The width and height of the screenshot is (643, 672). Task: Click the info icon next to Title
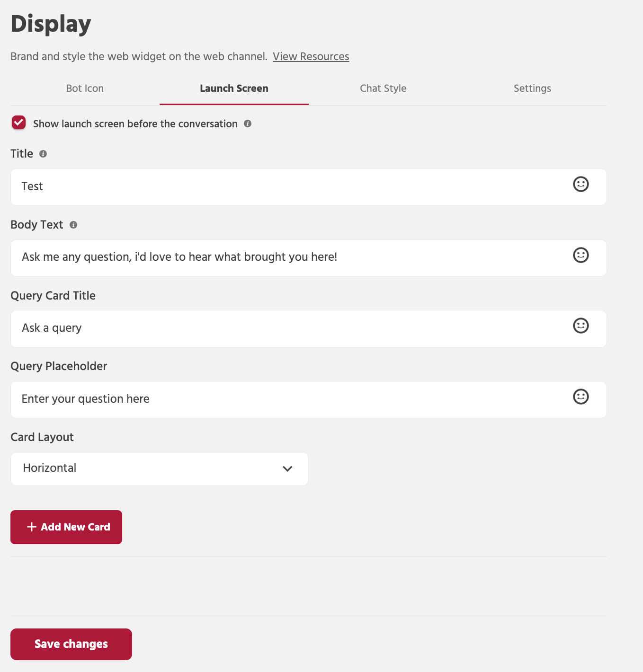pos(43,153)
